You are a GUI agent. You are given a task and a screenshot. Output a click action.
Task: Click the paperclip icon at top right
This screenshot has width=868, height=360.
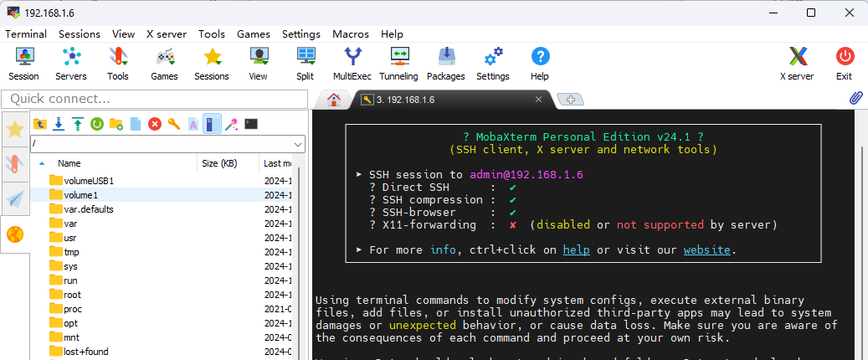click(x=855, y=98)
